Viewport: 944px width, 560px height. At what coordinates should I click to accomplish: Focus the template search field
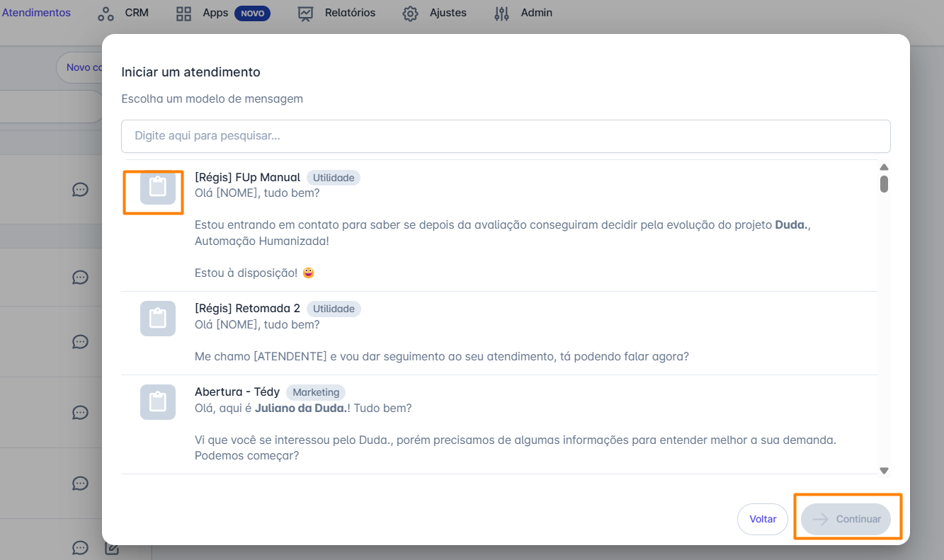coord(506,136)
